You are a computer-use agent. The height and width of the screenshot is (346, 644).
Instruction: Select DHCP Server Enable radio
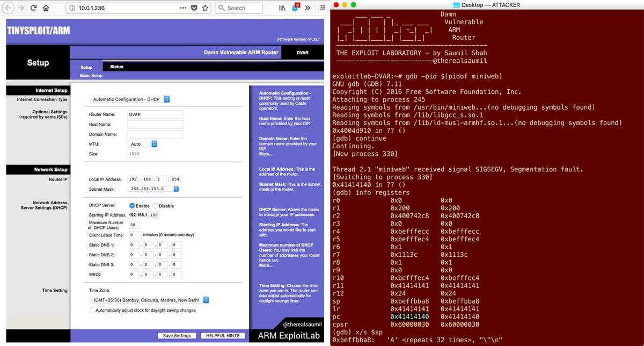click(132, 206)
